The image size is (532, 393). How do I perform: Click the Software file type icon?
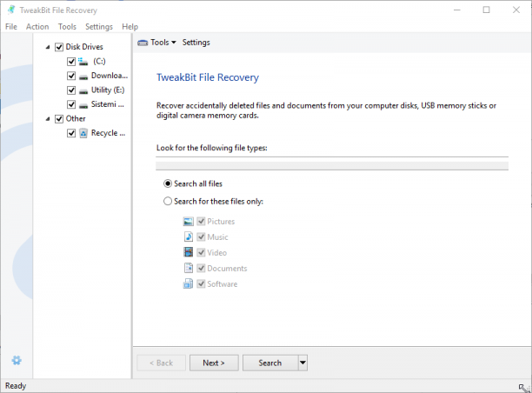[188, 283]
